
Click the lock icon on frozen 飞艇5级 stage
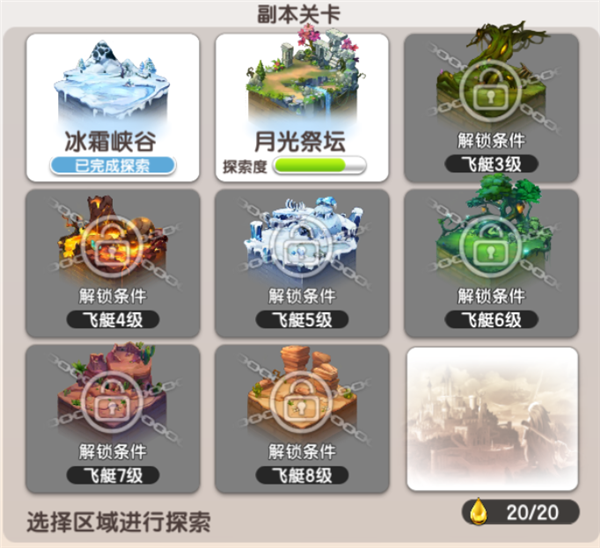[302, 247]
